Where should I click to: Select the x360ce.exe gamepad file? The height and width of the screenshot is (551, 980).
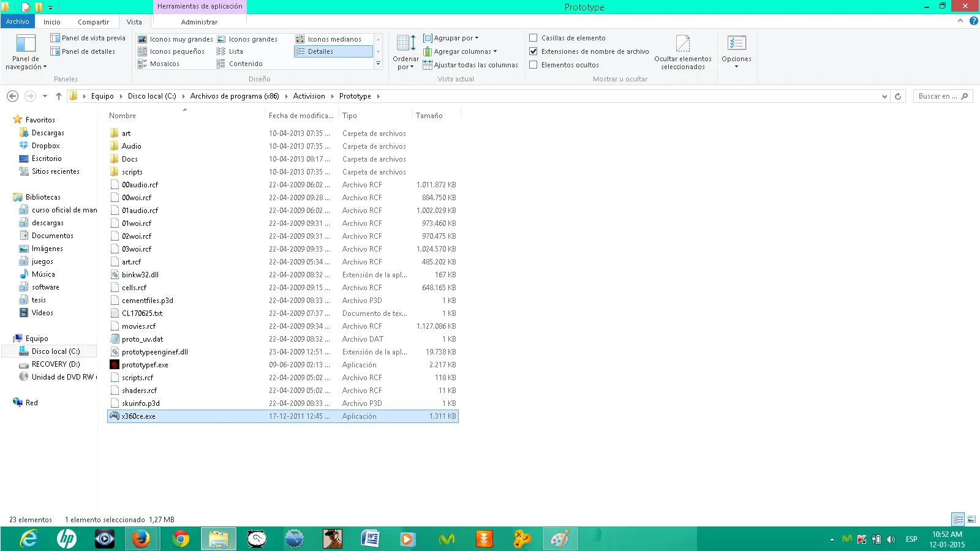283,416
